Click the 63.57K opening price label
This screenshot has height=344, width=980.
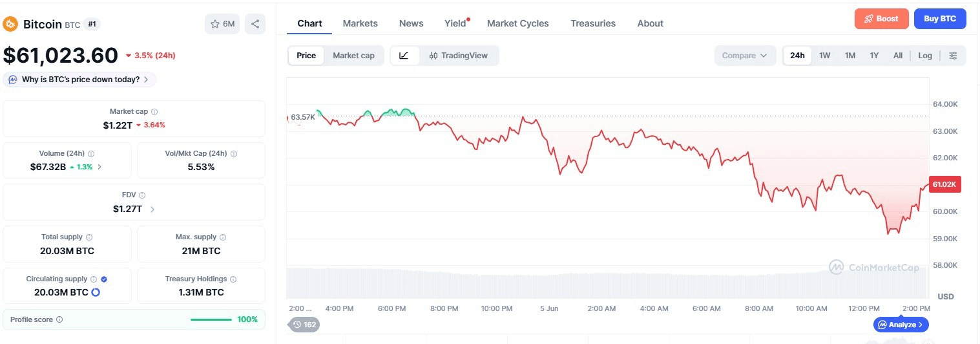coord(302,117)
